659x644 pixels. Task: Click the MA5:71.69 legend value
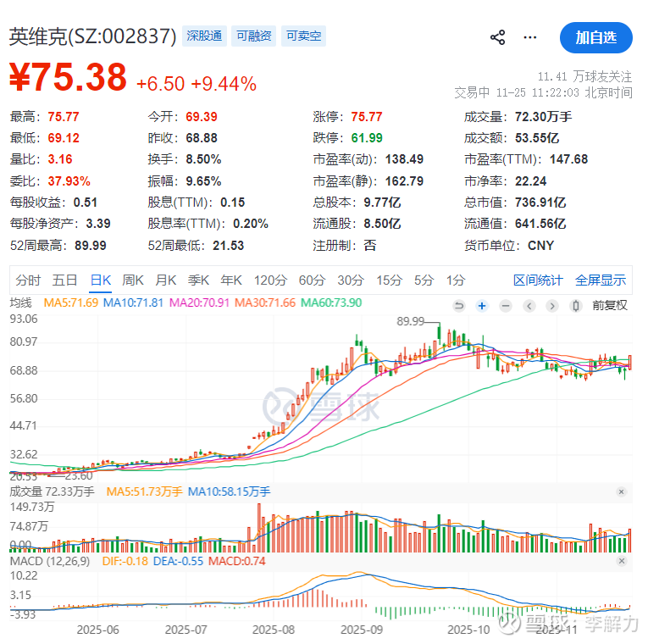[71, 303]
